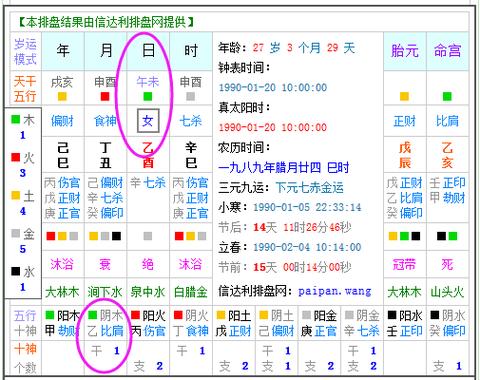Click the 月 column header

106,51
